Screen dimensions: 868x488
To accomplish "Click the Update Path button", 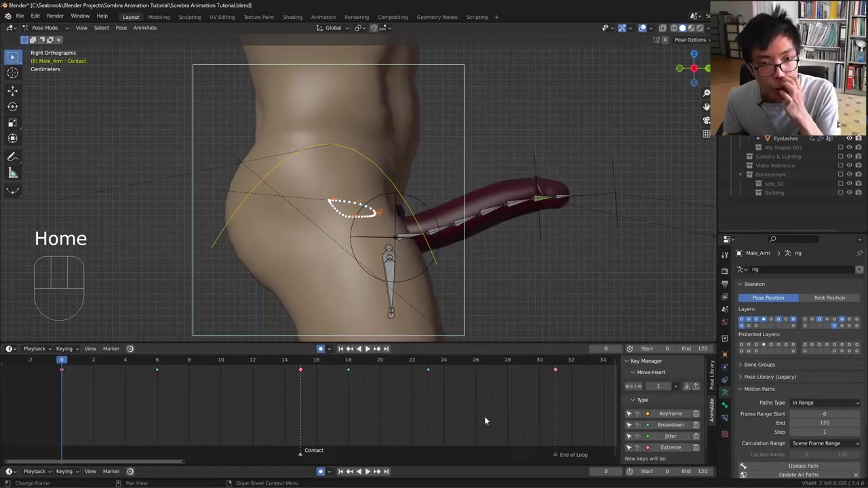I will [x=803, y=466].
